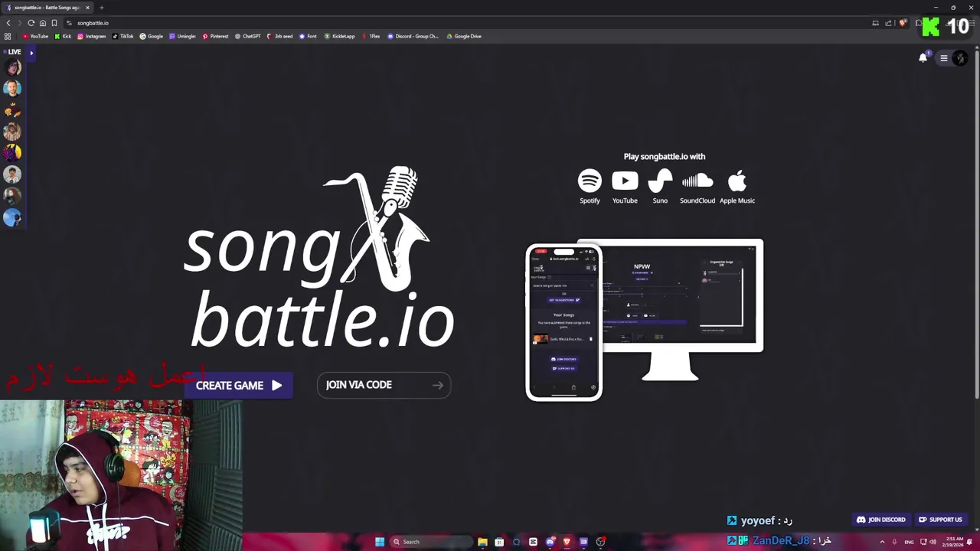Click the share page icon
The image size is (980, 551).
[x=888, y=23]
